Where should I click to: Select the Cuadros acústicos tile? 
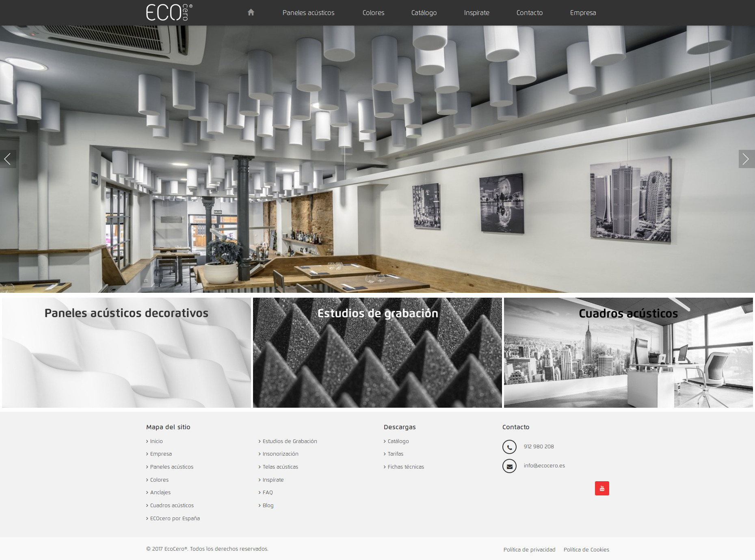(628, 352)
